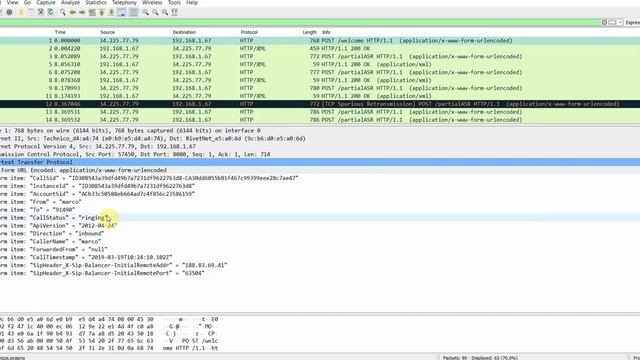Viewport: 640px width, 360px height.
Task: Click the Expression button
Action: coord(633,22)
